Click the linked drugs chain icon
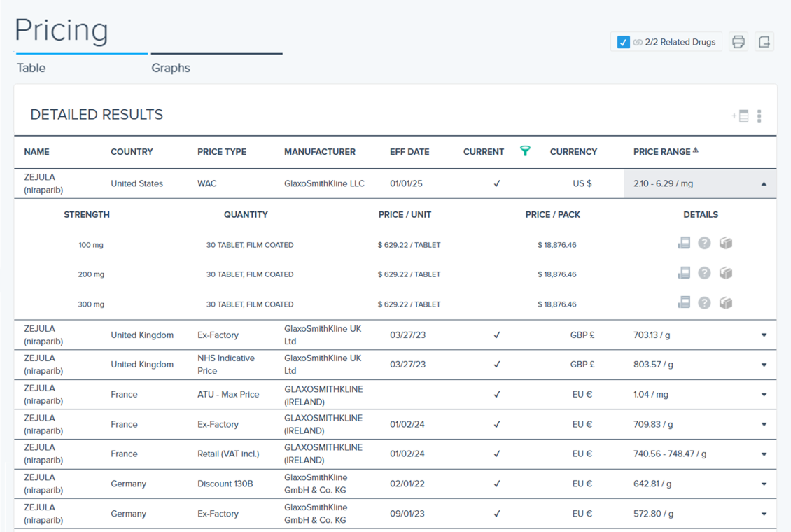 click(638, 43)
